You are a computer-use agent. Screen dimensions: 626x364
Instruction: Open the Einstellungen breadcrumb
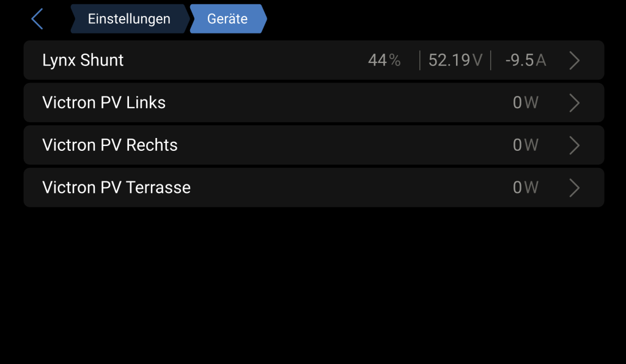(x=128, y=19)
